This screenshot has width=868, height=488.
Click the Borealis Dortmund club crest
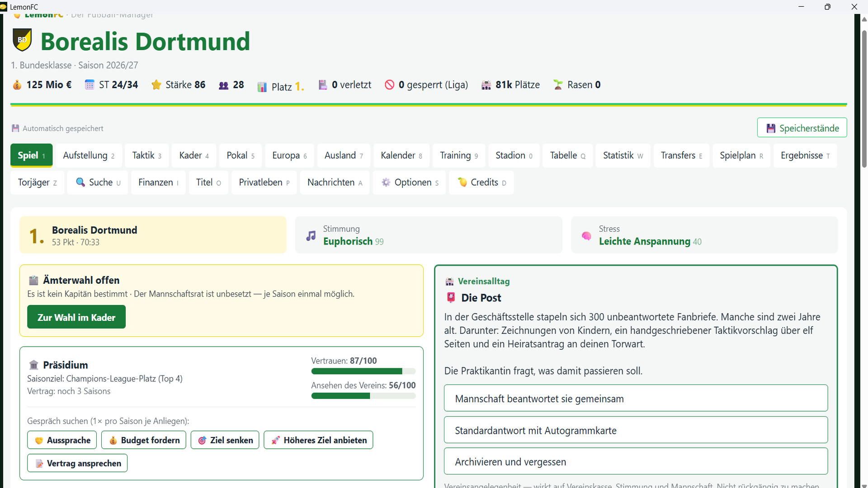pyautogui.click(x=22, y=40)
